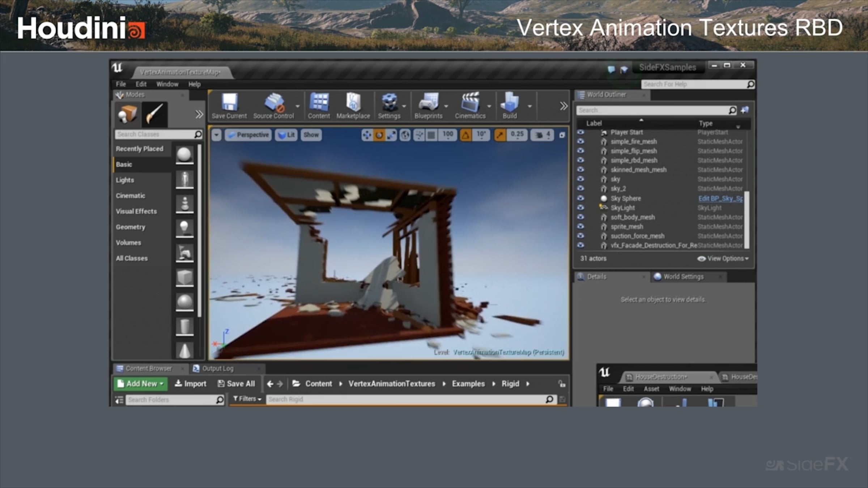Open the View Options dropdown
Screen dimensions: 868x488
point(723,258)
